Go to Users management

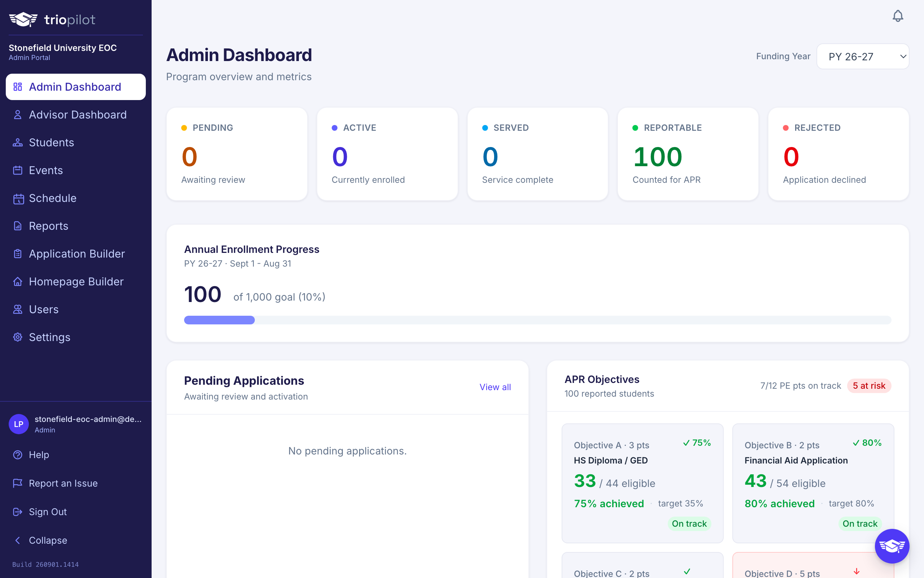(x=75, y=309)
